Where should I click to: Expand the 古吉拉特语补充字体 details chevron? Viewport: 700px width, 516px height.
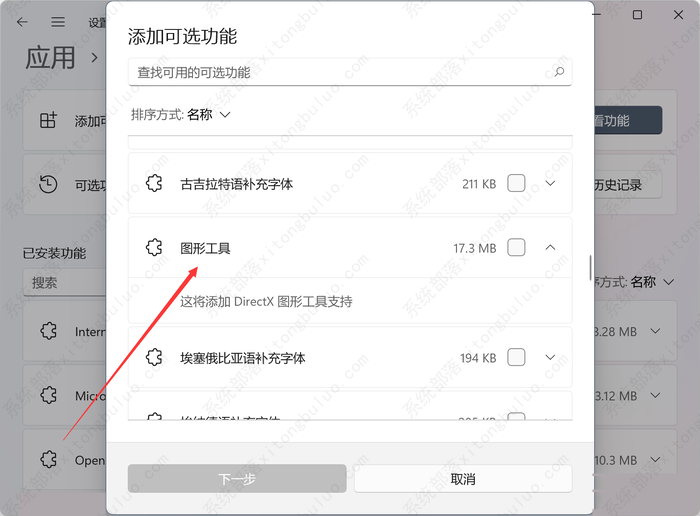pyautogui.click(x=550, y=183)
